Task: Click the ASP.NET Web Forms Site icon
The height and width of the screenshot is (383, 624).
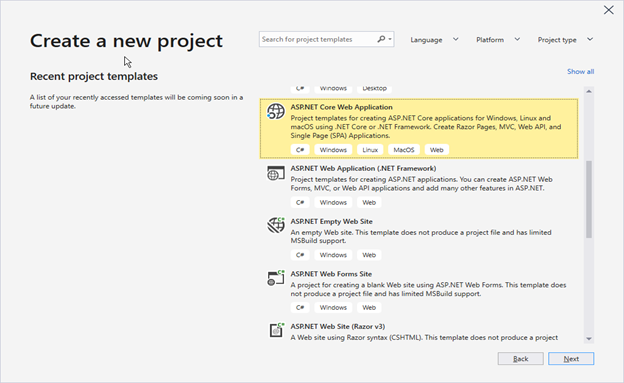Action: tap(276, 278)
